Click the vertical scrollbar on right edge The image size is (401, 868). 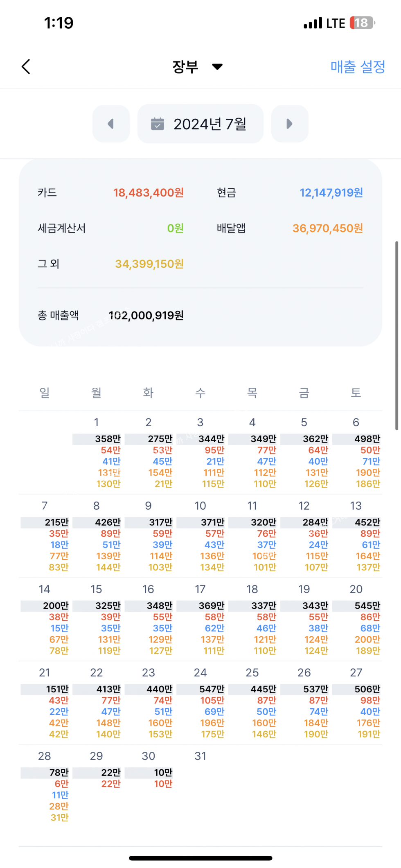(x=396, y=336)
